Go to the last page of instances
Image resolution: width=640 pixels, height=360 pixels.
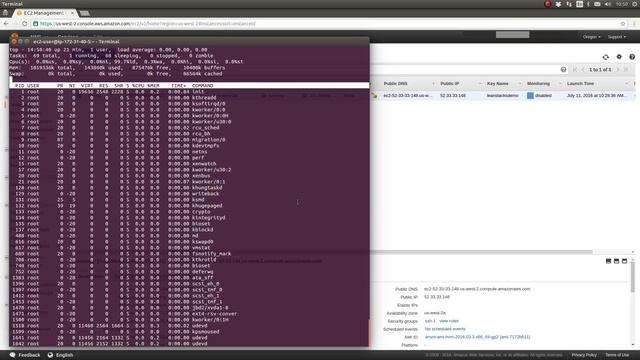[x=626, y=69]
